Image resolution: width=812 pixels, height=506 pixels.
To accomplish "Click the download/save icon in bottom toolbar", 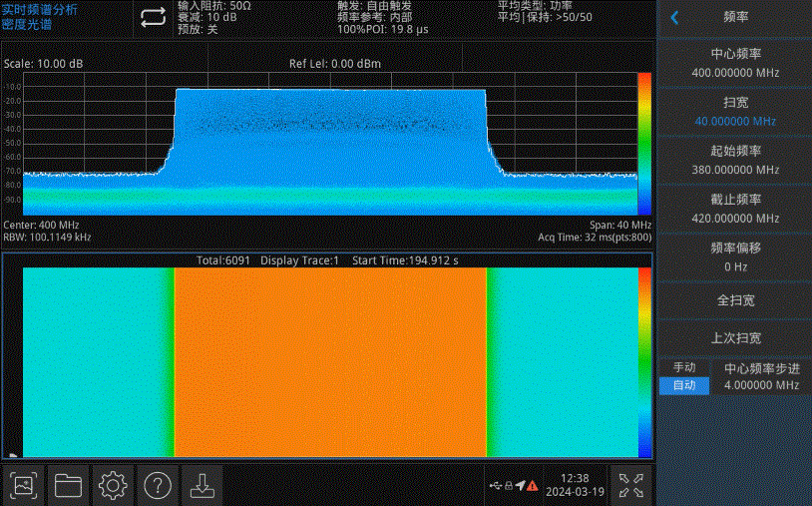I will (x=202, y=485).
